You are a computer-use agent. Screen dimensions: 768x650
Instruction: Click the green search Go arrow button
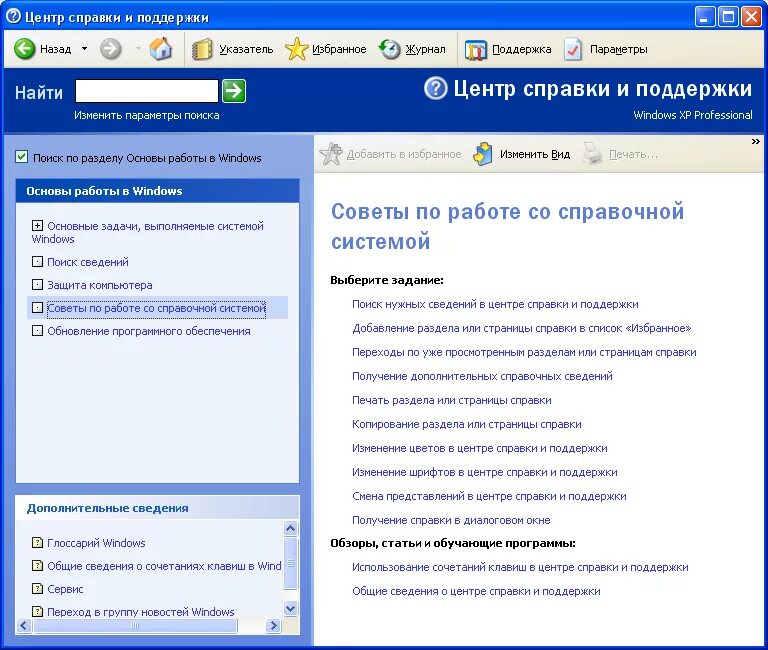[x=234, y=91]
